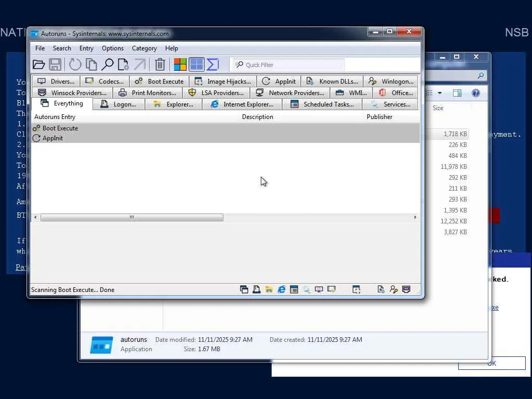Click the Scheduled Tasks icon in status bar
Image resolution: width=532 pixels, height=399 pixels.
[294, 289]
